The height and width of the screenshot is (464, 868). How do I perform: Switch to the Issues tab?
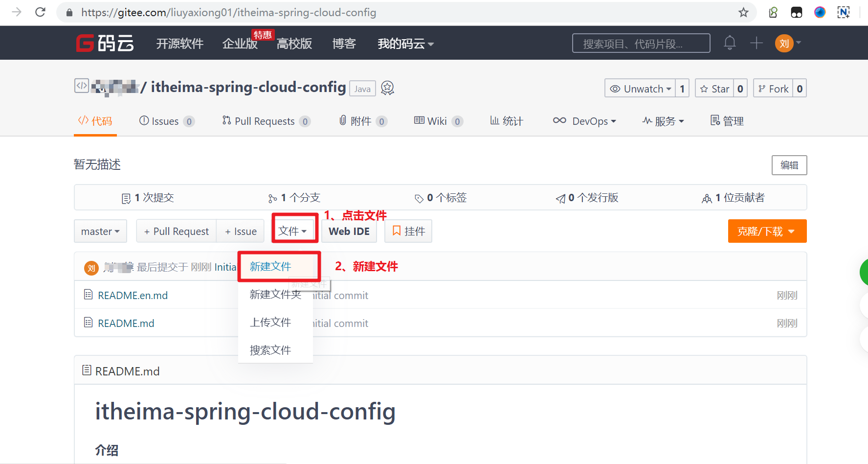pyautogui.click(x=167, y=121)
